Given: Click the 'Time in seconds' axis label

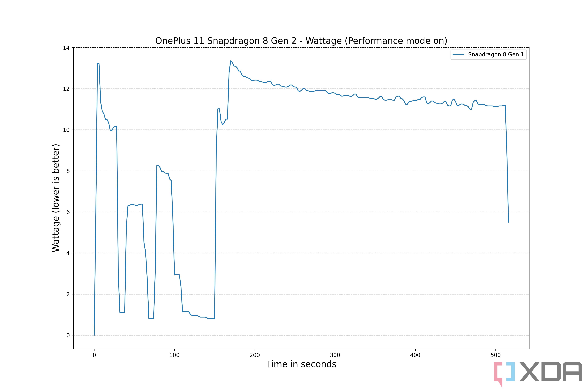Looking at the screenshot, I should click(x=301, y=364).
